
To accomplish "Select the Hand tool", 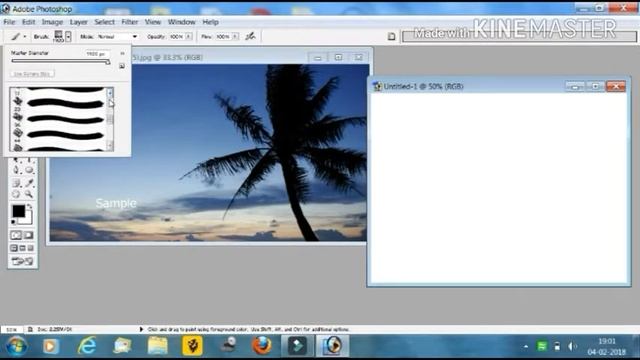I will point(16,195).
